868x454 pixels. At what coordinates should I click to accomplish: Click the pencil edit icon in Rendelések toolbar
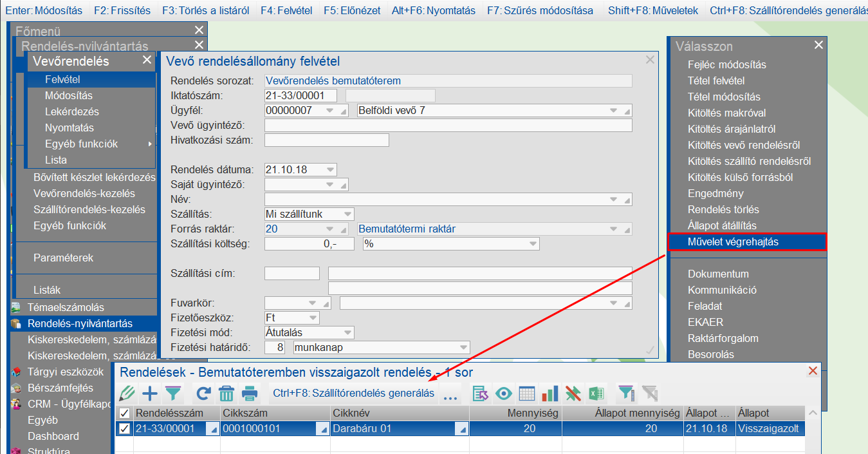tap(127, 393)
